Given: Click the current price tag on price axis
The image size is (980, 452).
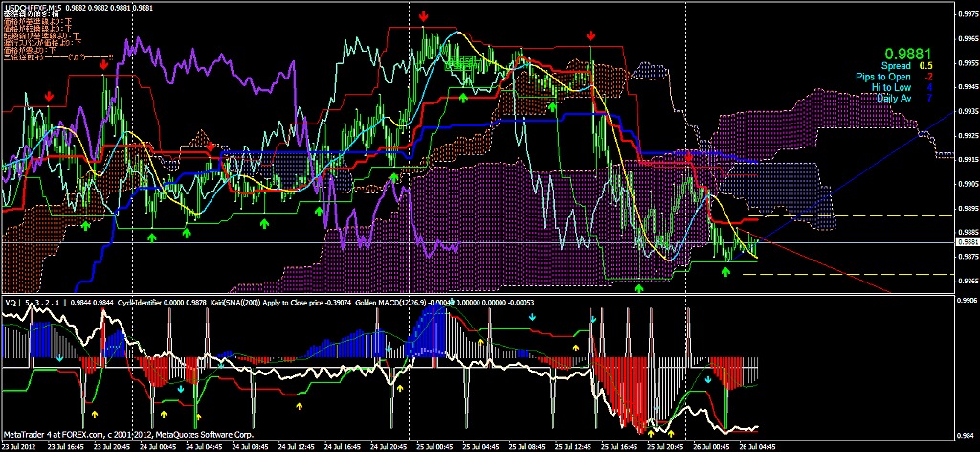Looking at the screenshot, I should tap(966, 243).
